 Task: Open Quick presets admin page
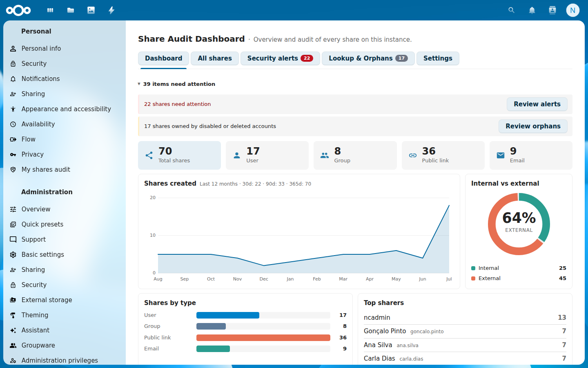point(65,224)
